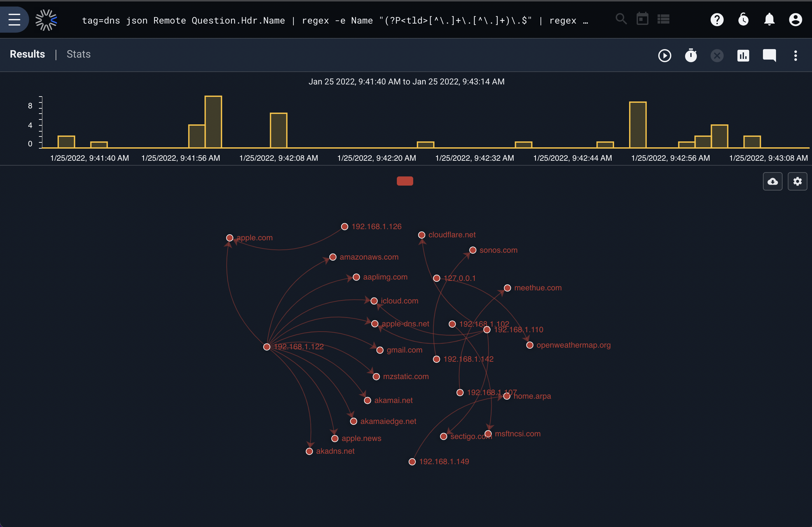
Task: Select the 192.168.1.102 node
Action: 452,324
